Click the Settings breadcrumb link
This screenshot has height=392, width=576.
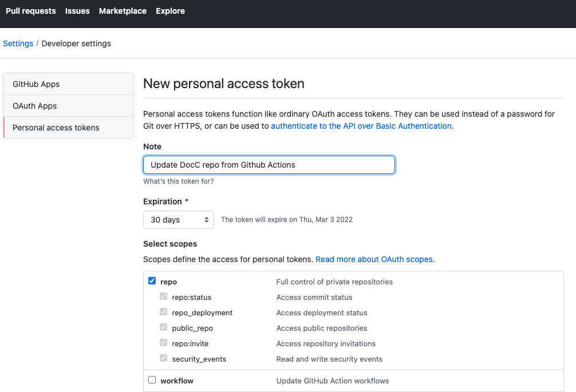[x=18, y=43]
